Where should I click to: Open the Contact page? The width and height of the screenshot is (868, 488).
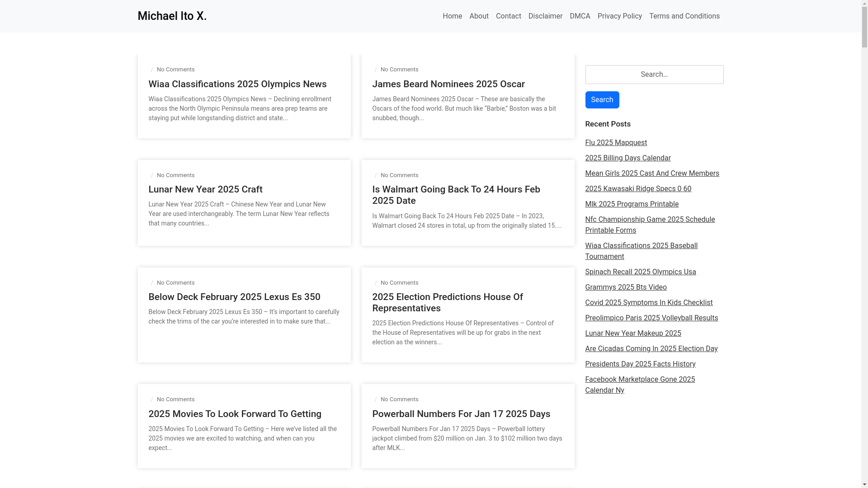tap(508, 16)
